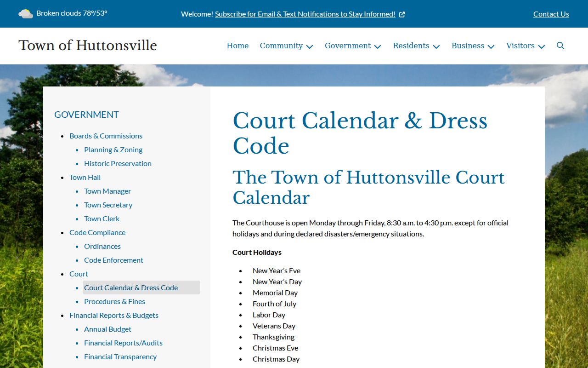Open the Contact Us link
588x368 pixels.
551,14
